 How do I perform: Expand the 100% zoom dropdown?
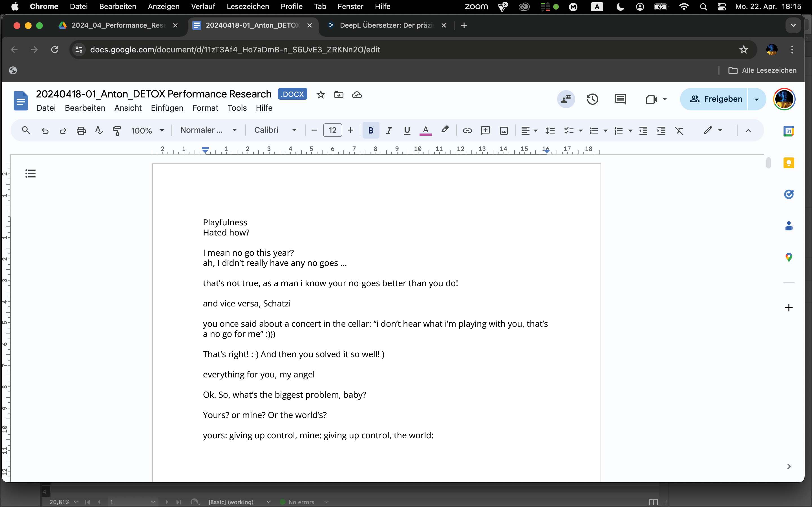(148, 130)
